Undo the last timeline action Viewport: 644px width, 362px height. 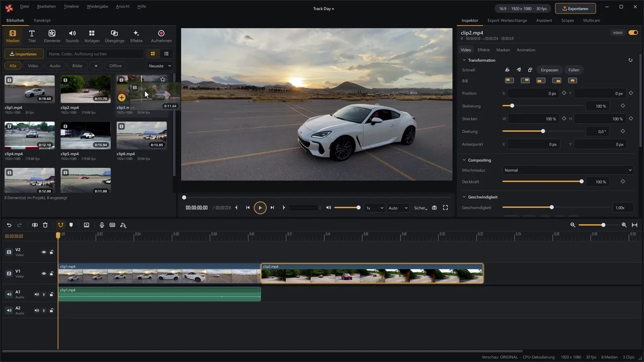[9, 225]
